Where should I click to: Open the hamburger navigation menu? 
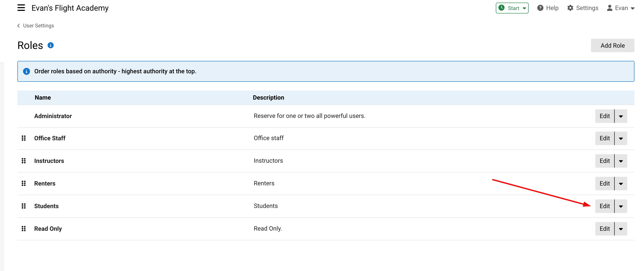click(x=21, y=8)
